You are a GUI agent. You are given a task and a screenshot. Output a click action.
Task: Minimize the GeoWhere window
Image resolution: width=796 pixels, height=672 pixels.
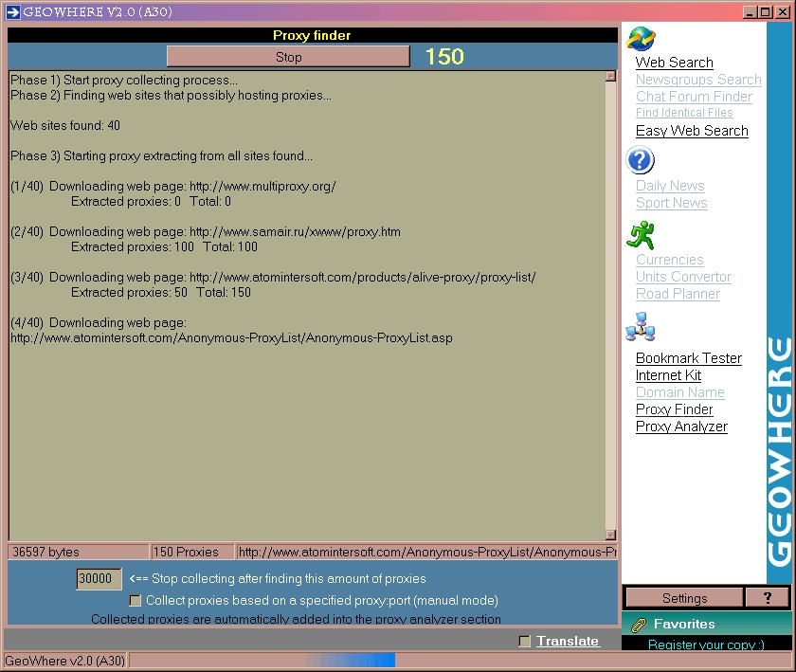[x=750, y=11]
